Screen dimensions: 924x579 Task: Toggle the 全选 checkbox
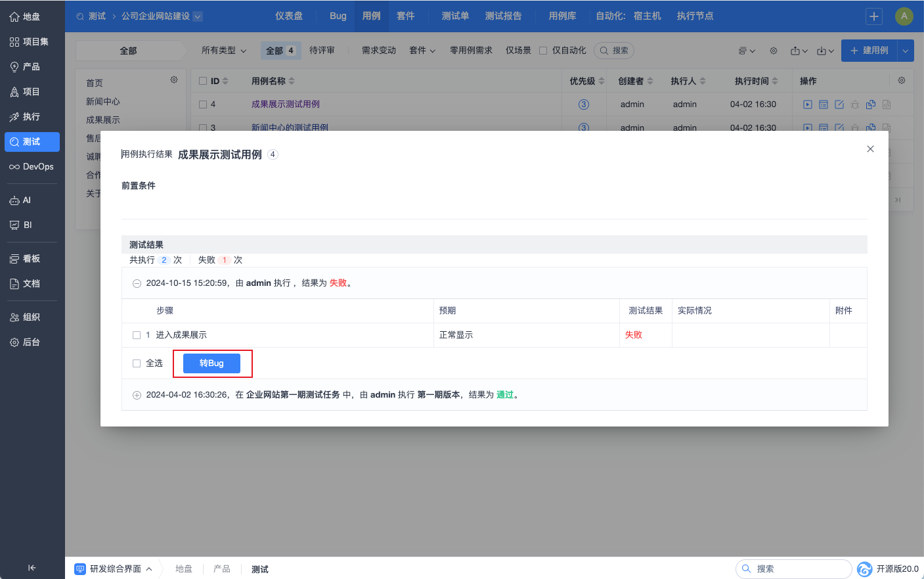pos(137,363)
